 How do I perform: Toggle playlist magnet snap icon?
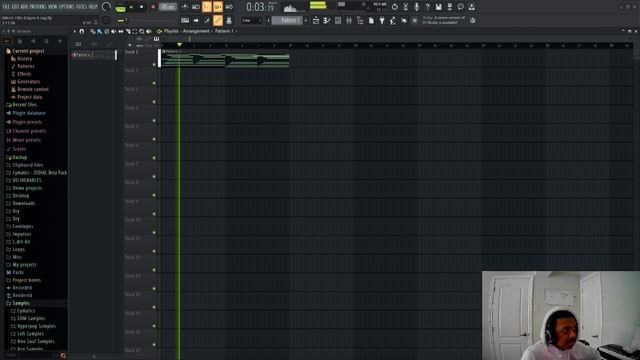click(82, 31)
